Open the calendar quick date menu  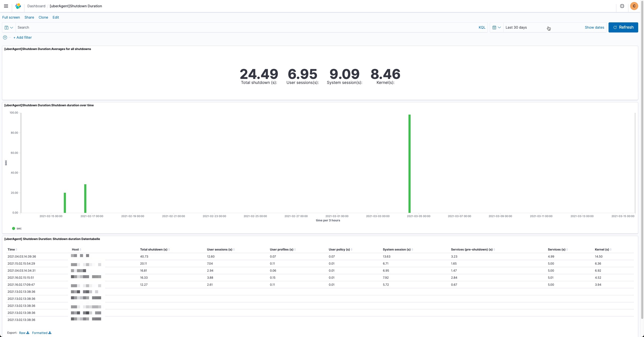496,27
